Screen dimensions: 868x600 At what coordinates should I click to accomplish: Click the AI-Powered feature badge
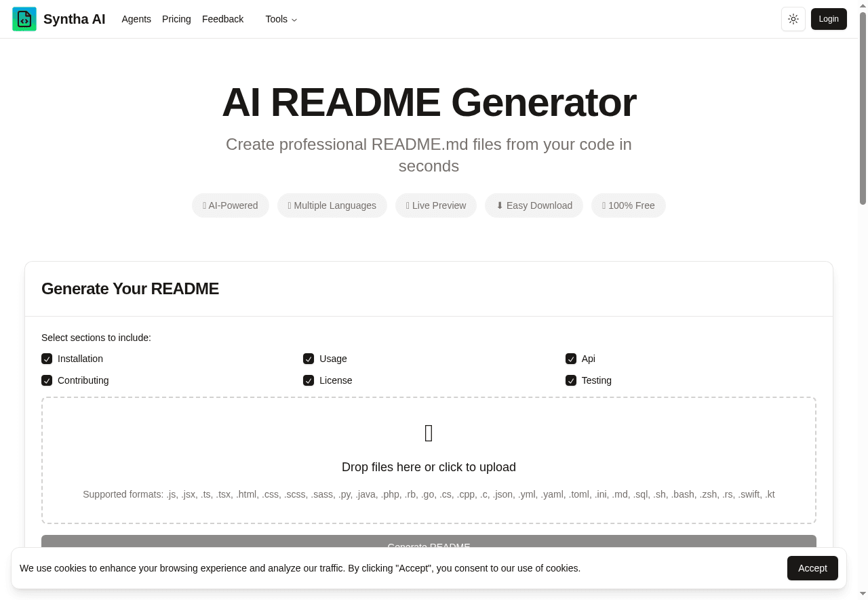tap(230, 205)
